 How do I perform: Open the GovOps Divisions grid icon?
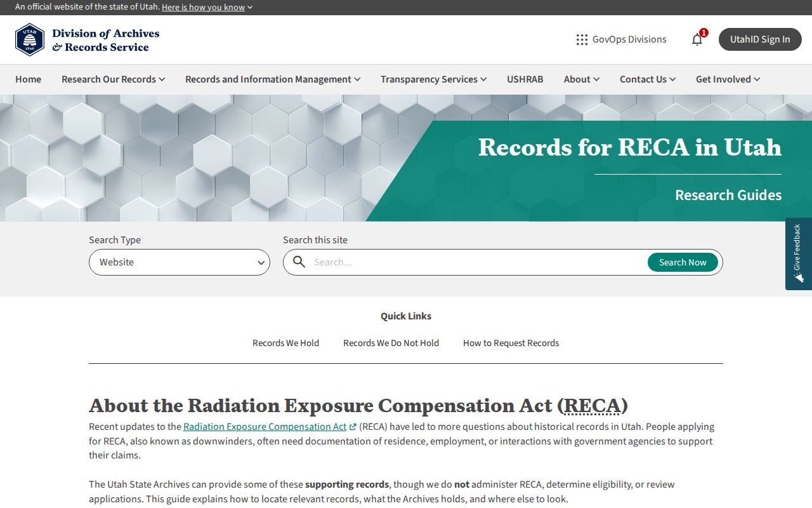coord(582,39)
